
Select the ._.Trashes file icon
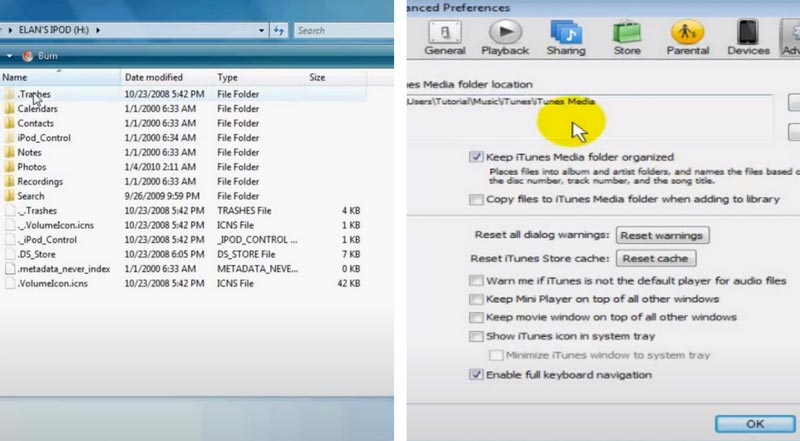10,210
